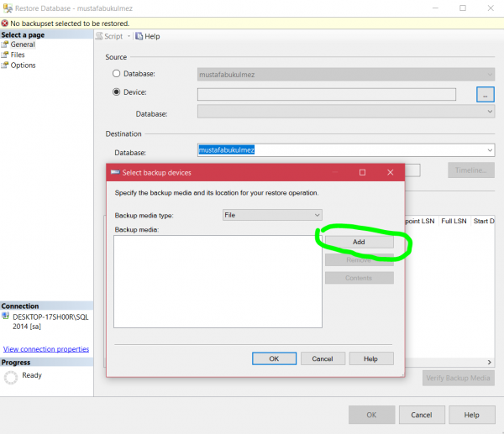Screen dimensions: 504x434
Task: Maximize the Select backup devices dialog
Action: (362, 172)
